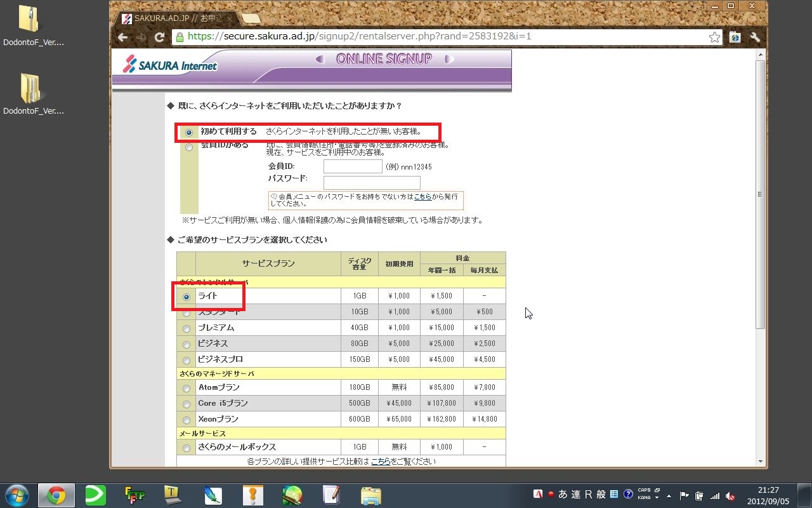Screen dimensions: 812x508
Task: Open a new browser tab
Action: [250, 19]
